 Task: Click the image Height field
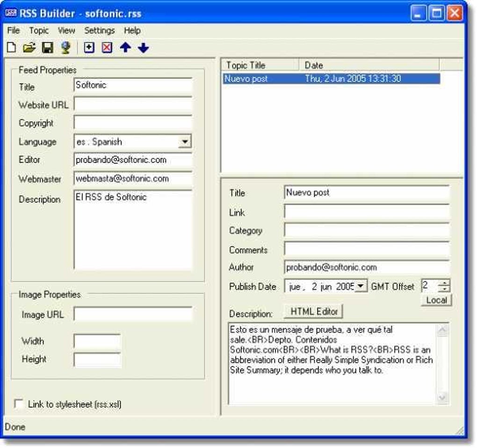coord(97,360)
